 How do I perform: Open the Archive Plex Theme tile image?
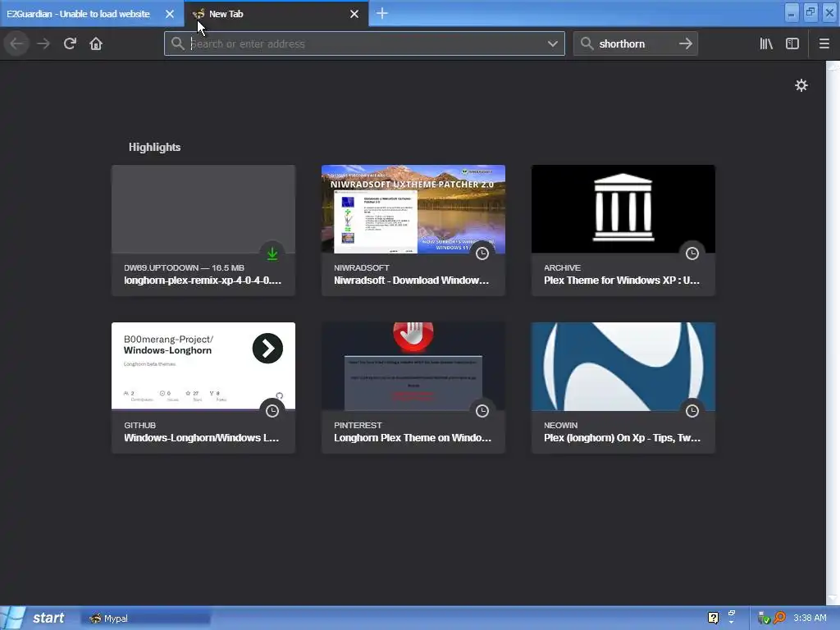click(623, 209)
